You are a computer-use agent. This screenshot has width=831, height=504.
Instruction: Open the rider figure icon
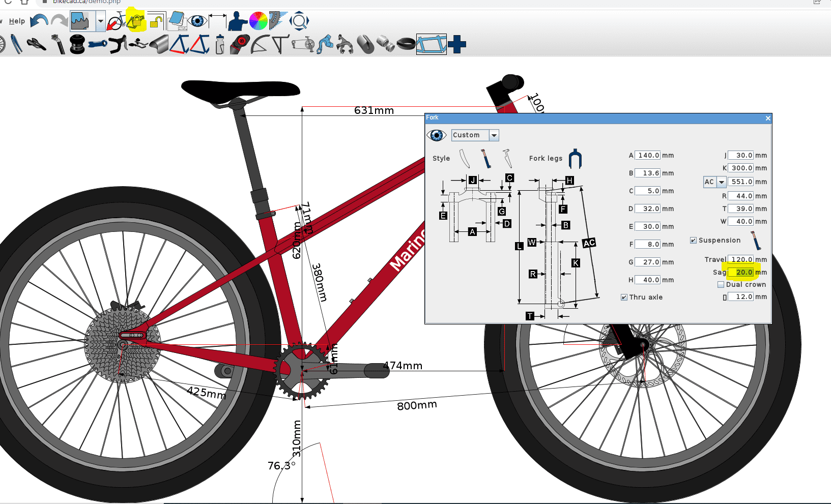tap(237, 21)
